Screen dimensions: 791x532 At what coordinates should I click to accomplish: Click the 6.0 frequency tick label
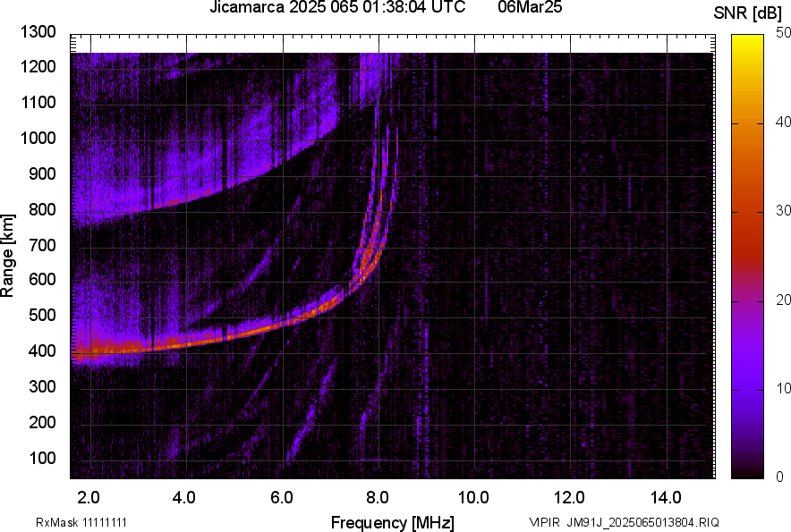(282, 498)
